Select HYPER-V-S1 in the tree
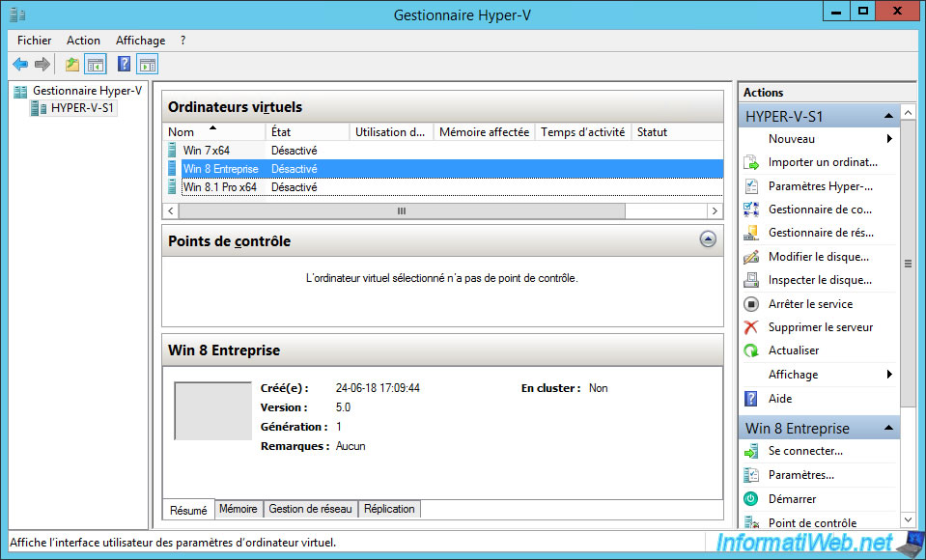The image size is (926, 560). click(x=82, y=108)
